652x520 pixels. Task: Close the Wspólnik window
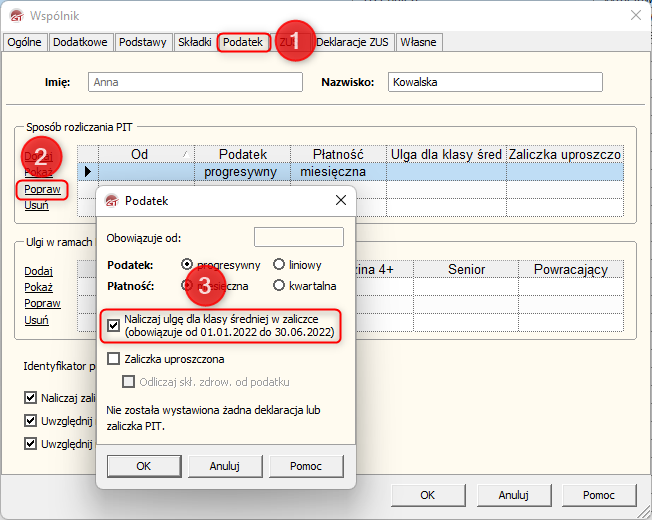tap(635, 15)
